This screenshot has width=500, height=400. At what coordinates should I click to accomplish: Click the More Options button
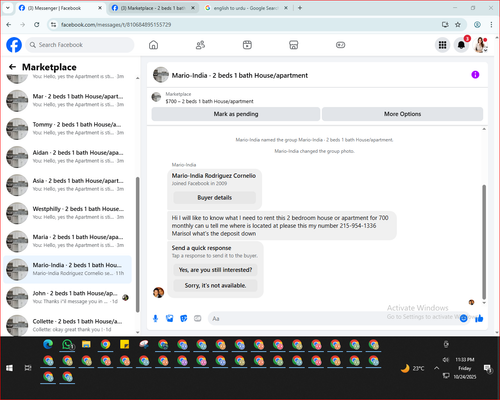(x=402, y=114)
